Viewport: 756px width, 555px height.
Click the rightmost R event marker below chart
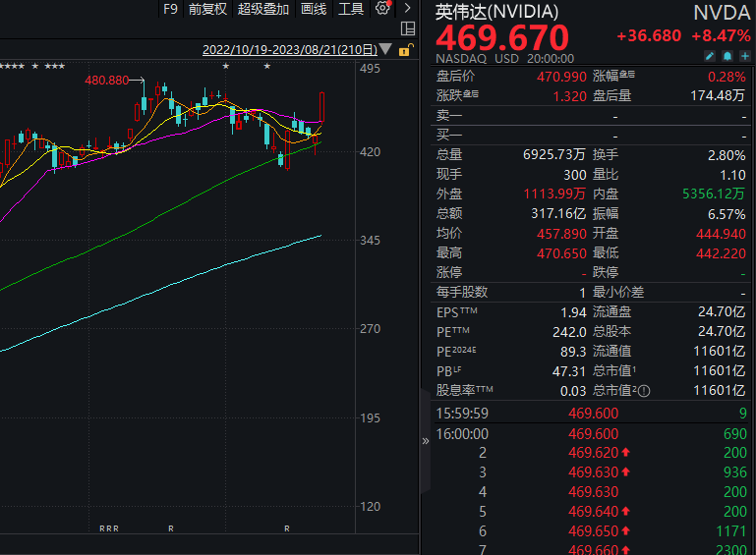[287, 528]
